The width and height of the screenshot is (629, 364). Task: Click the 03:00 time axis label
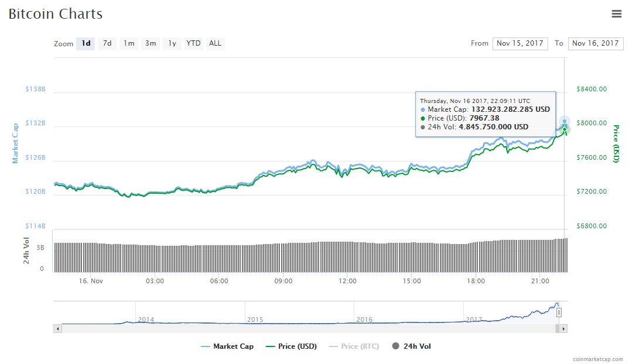155,281
